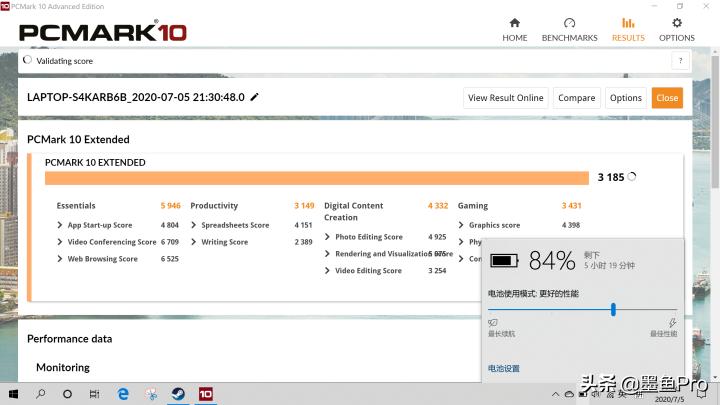Expand Video Conferencing Score details

pos(60,242)
